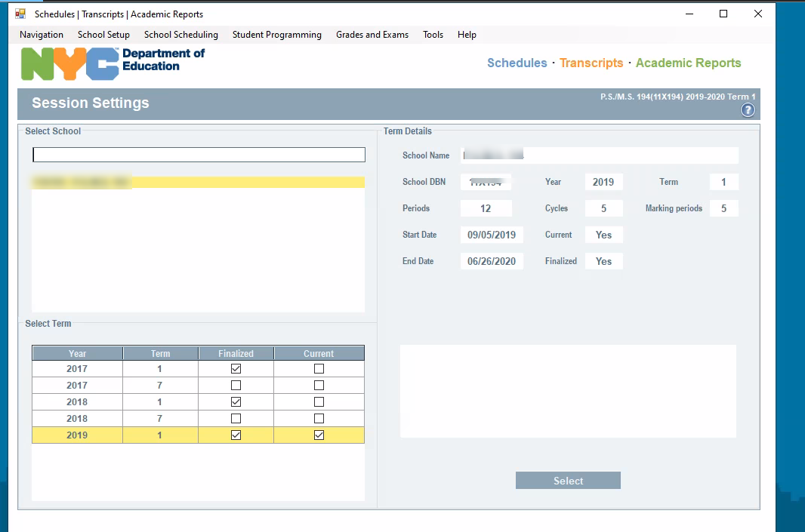
Task: Open the Tools menu
Action: click(x=433, y=35)
